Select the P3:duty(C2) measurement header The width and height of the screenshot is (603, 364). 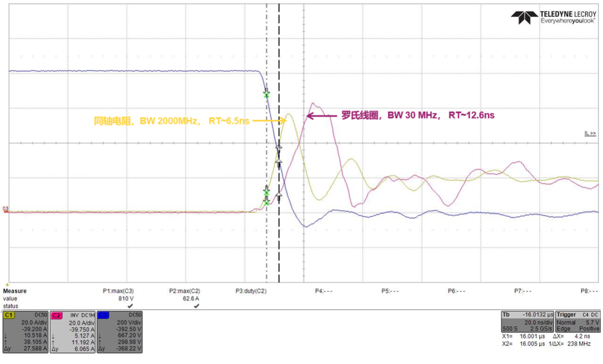[x=251, y=291]
